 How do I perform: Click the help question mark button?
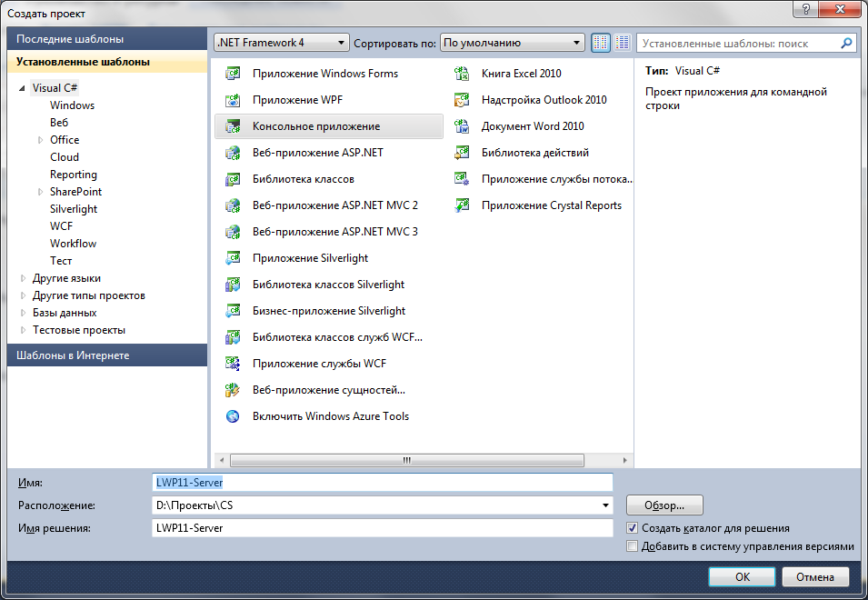[805, 9]
